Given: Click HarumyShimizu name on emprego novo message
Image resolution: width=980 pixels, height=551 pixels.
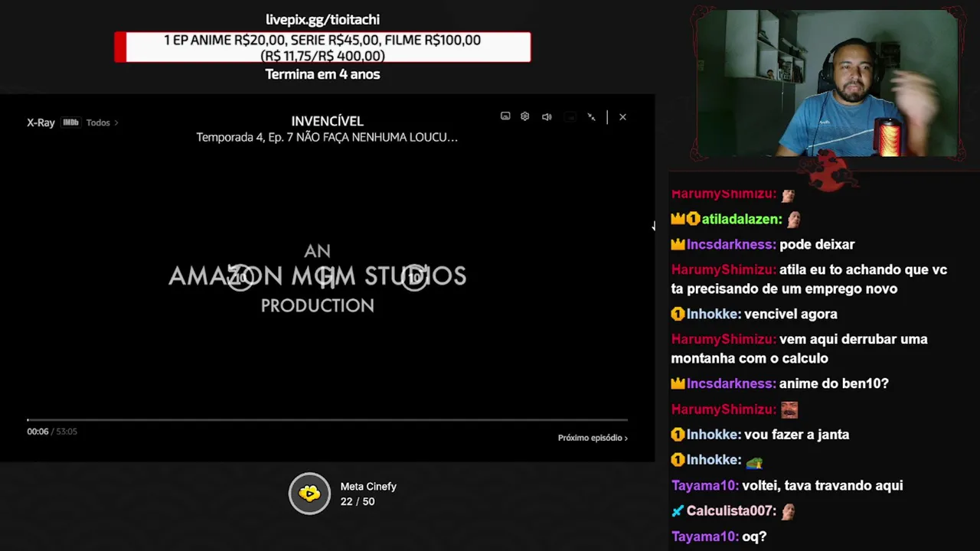Looking at the screenshot, I should [724, 269].
